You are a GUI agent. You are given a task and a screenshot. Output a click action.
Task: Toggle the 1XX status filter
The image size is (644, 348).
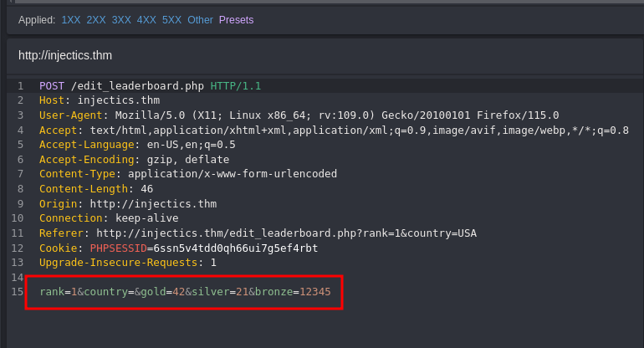(70, 20)
